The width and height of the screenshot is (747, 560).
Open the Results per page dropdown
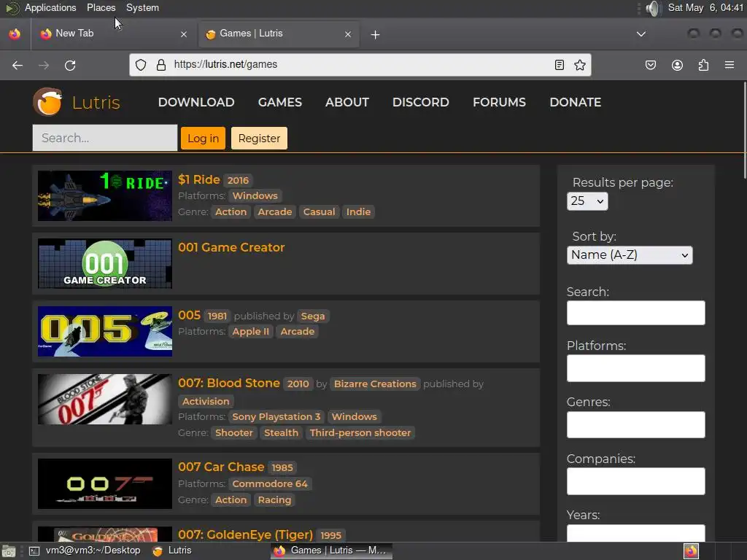pos(587,201)
